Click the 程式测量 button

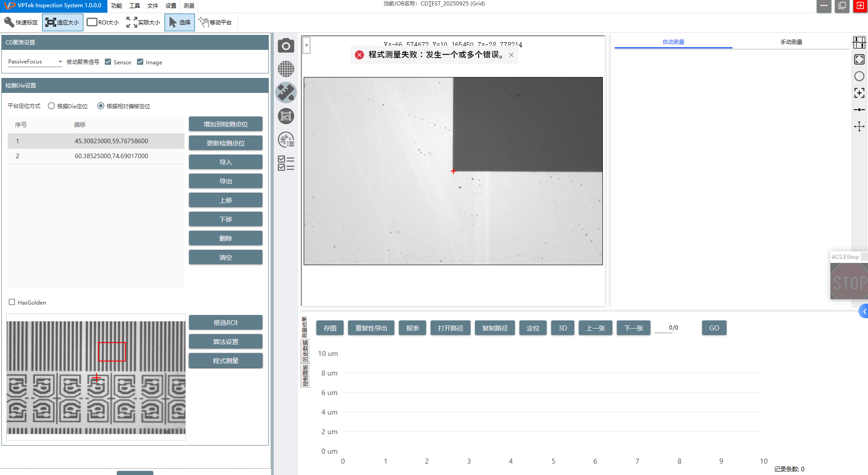point(225,361)
